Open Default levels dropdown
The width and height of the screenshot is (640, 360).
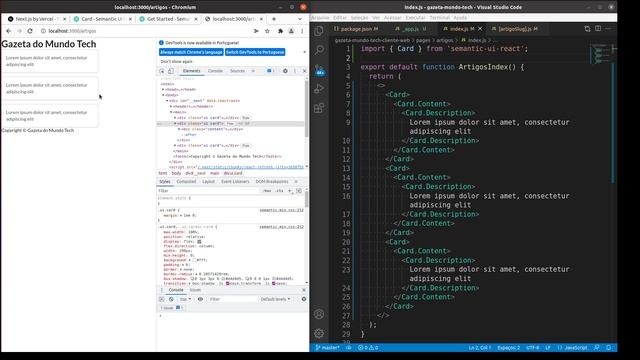(x=276, y=299)
